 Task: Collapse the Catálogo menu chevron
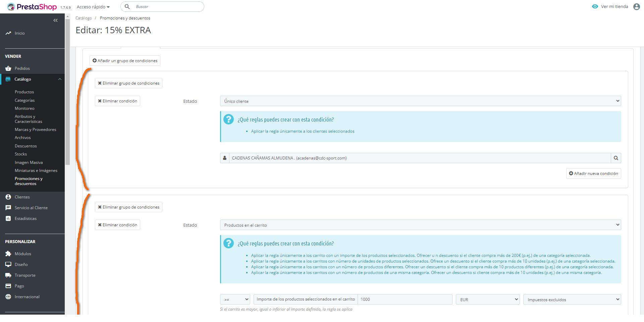pyautogui.click(x=60, y=79)
